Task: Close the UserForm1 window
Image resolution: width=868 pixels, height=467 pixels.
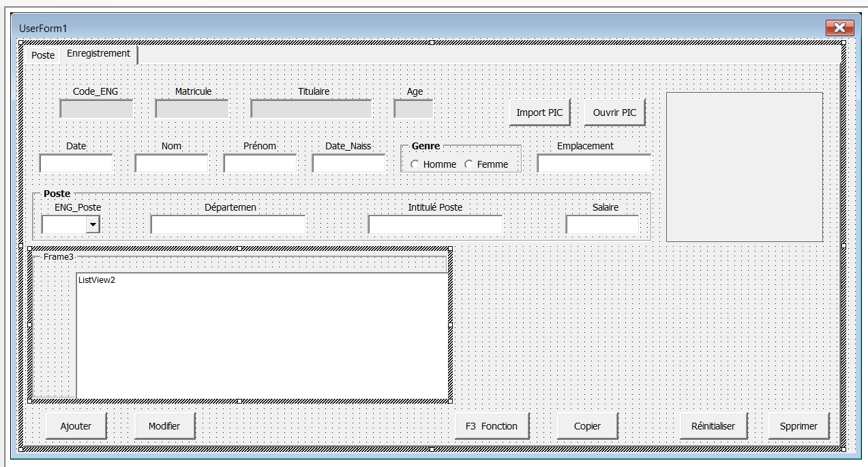Action: [x=839, y=28]
